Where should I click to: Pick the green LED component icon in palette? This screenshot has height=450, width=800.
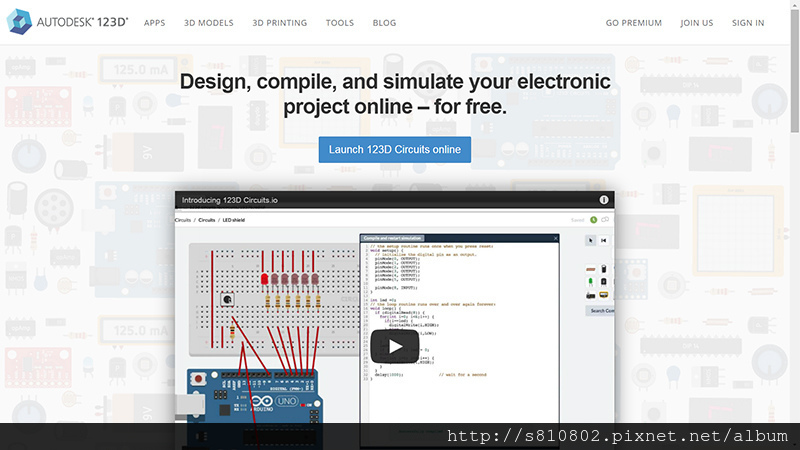[590, 282]
